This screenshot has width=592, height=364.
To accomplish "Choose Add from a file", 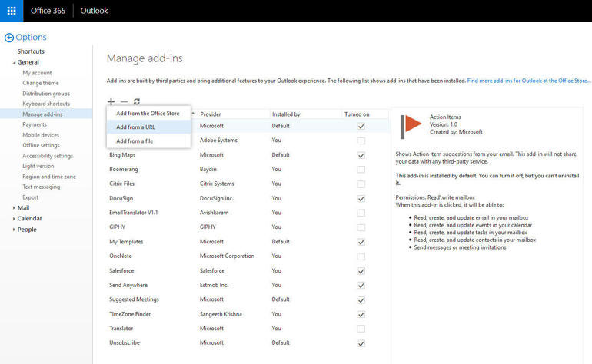I will click(148, 141).
